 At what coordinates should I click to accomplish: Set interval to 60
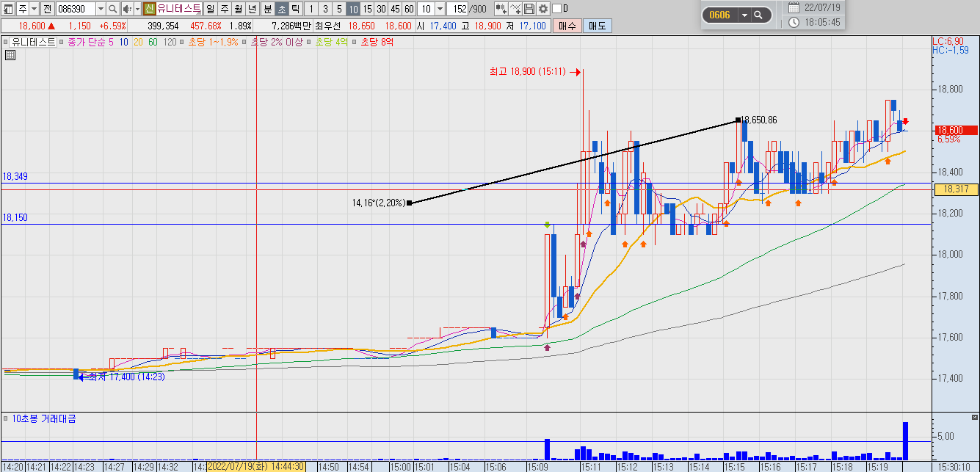tap(409, 9)
